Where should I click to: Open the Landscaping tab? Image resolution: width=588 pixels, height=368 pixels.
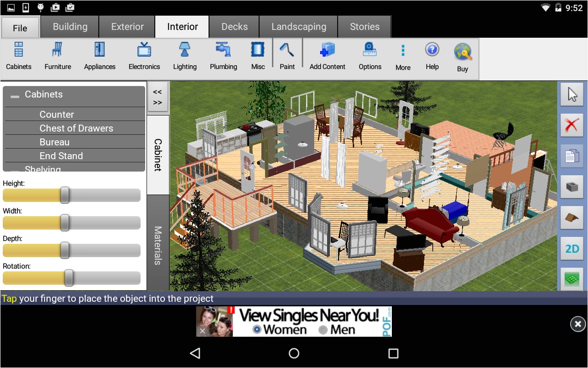coord(299,26)
